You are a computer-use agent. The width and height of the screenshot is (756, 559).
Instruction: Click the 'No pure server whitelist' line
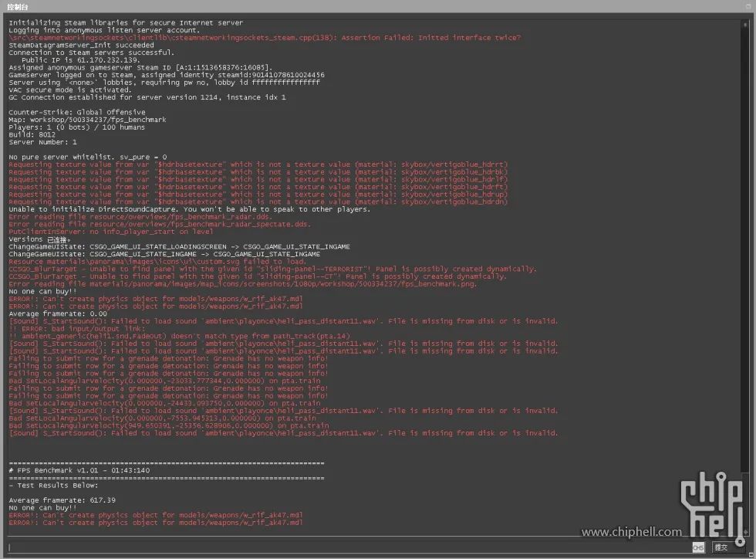pos(88,157)
